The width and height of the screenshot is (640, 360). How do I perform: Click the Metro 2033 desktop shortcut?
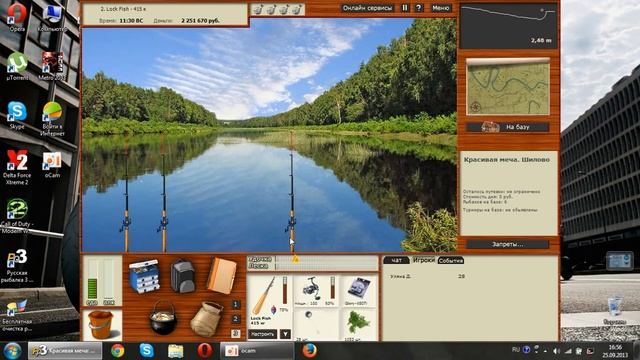click(52, 66)
